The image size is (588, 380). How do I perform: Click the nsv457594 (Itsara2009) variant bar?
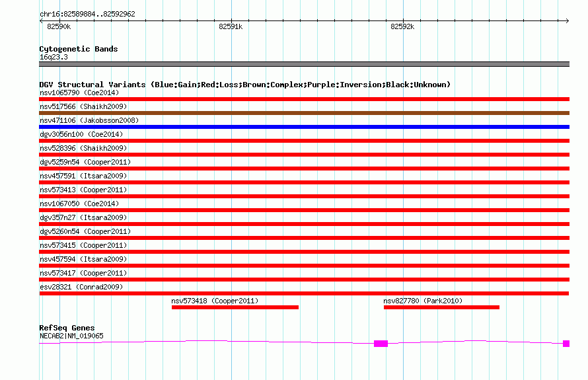coord(304,266)
